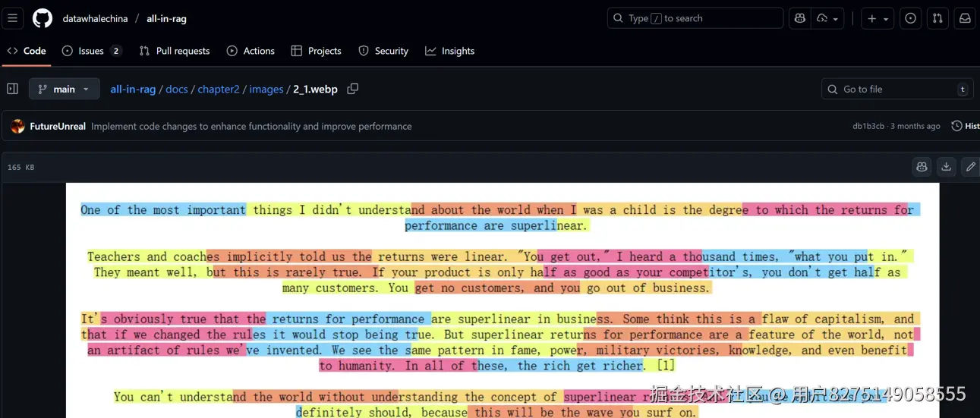Viewport: 980px width, 418px height.
Task: Click the GitHub Octocat logo
Action: coord(43,18)
